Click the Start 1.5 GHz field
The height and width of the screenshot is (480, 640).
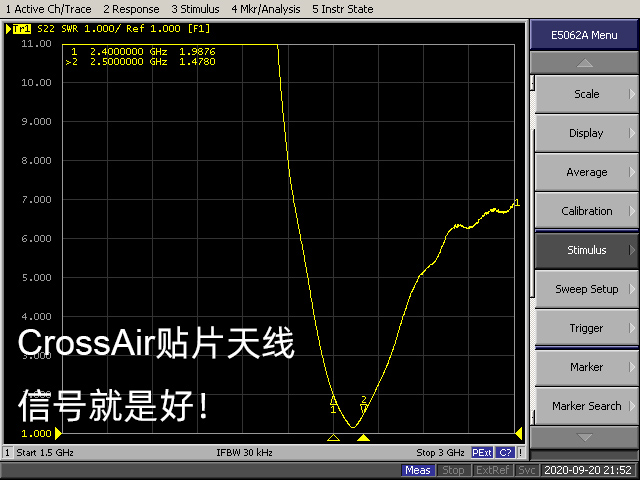45,453
